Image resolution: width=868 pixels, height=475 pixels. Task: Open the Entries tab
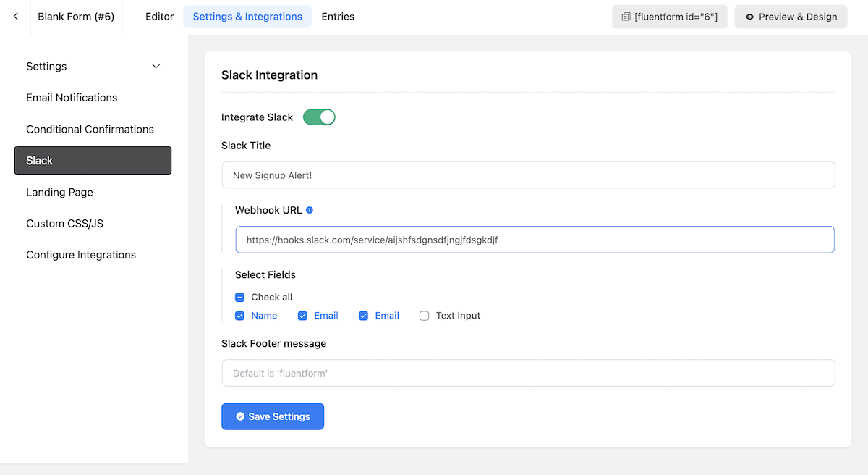(338, 17)
